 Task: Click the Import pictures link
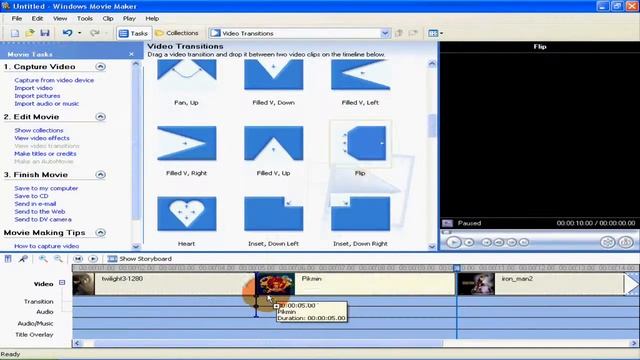[x=37, y=96]
